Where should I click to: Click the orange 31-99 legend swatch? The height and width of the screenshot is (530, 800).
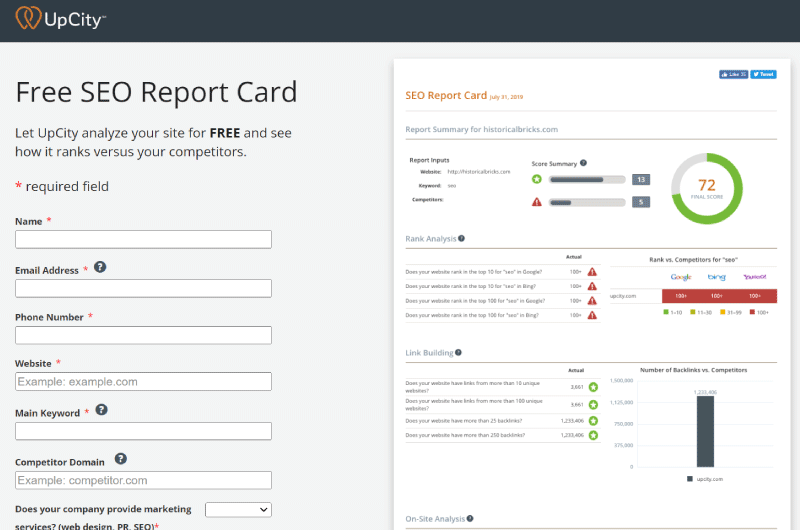[x=722, y=312]
